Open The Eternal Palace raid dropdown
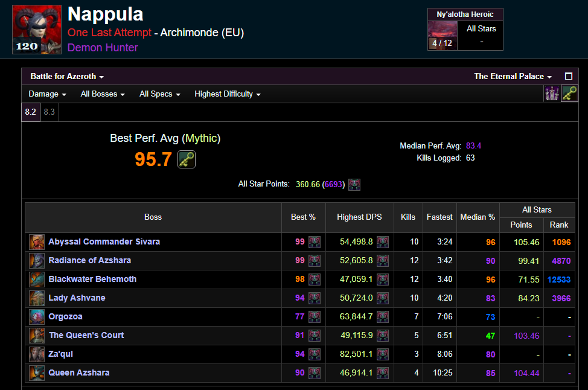Viewport: 588px width, 390px height. (513, 77)
